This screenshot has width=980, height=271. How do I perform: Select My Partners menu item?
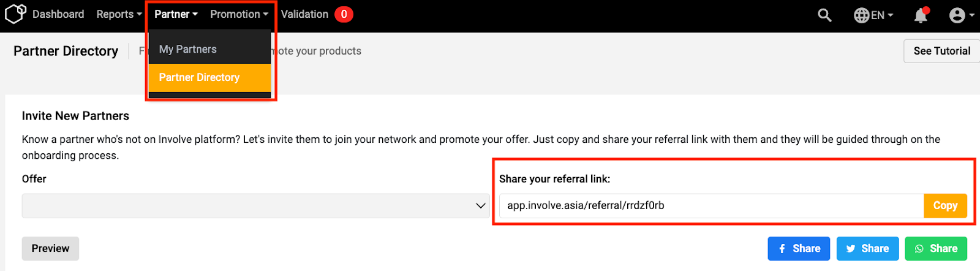[x=188, y=49]
